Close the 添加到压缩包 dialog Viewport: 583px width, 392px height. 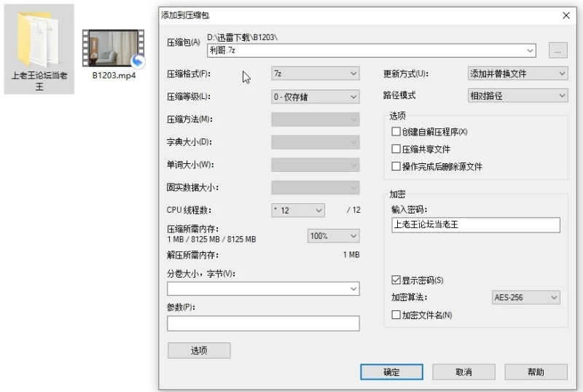[x=566, y=15]
